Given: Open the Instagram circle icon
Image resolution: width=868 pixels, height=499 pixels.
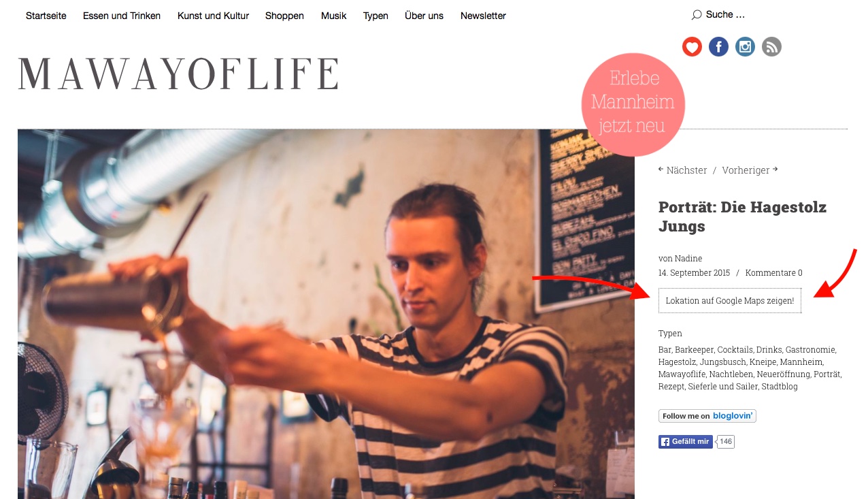Looking at the screenshot, I should [x=745, y=47].
